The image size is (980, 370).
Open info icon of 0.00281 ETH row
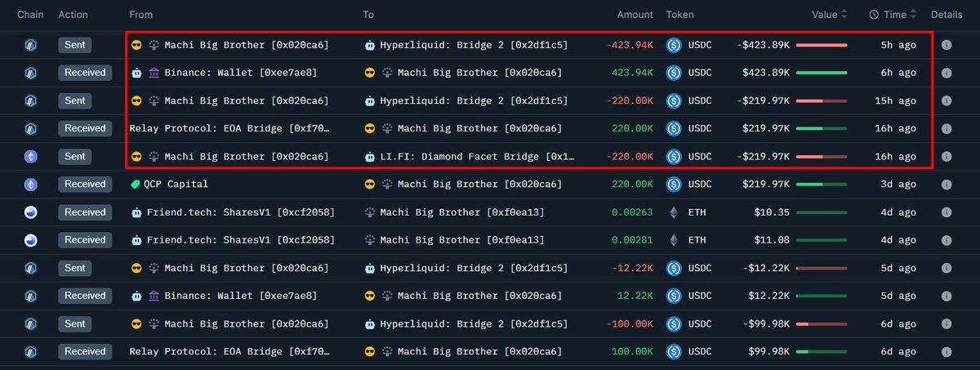pos(947,240)
